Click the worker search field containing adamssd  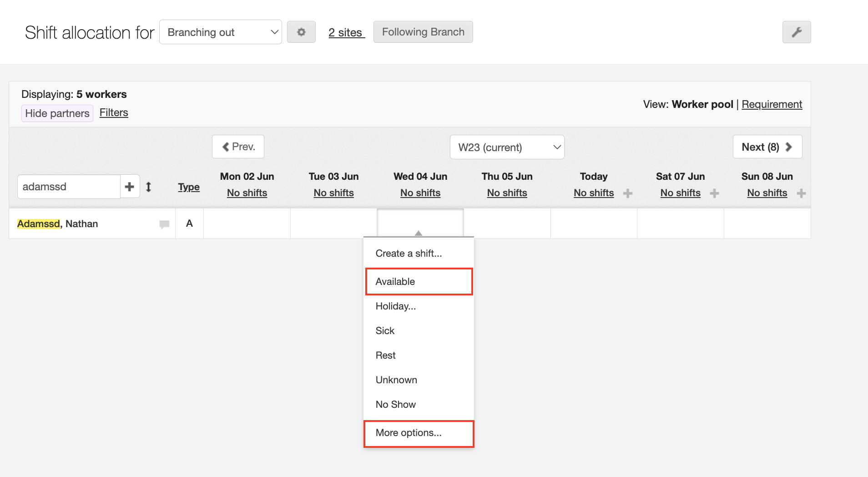tap(69, 187)
